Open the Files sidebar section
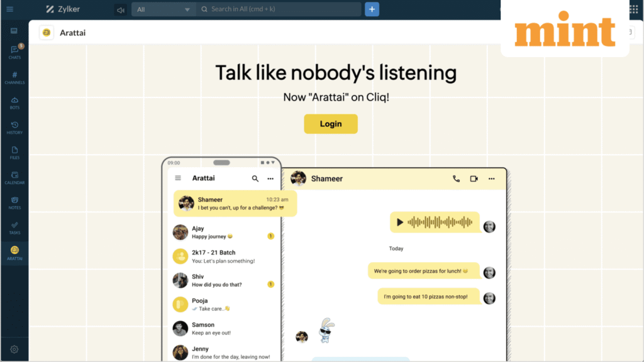The image size is (644, 362). [x=15, y=153]
